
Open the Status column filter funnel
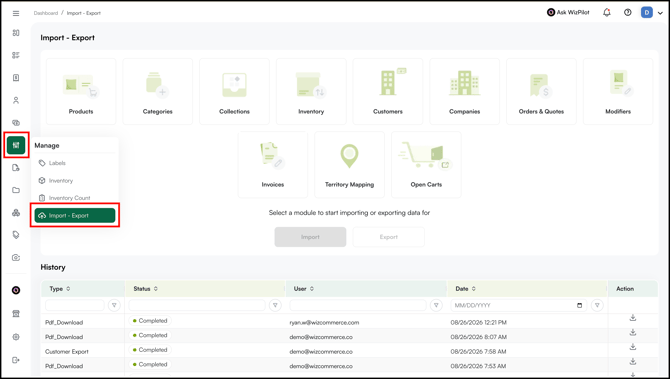pyautogui.click(x=275, y=305)
